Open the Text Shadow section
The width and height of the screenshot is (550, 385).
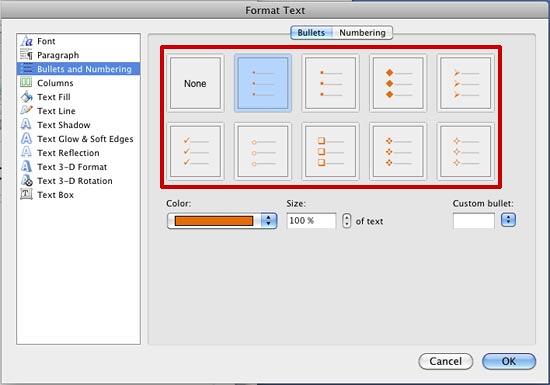[64, 125]
